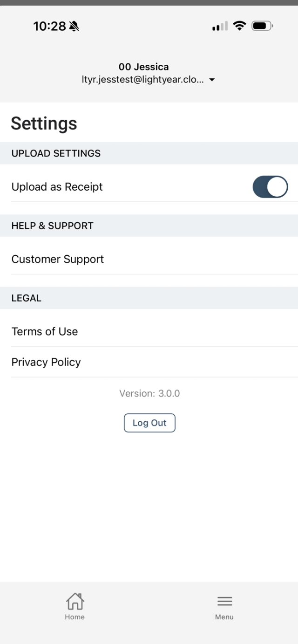Switch to the Menu tab label
This screenshot has width=298, height=644.
224,617
